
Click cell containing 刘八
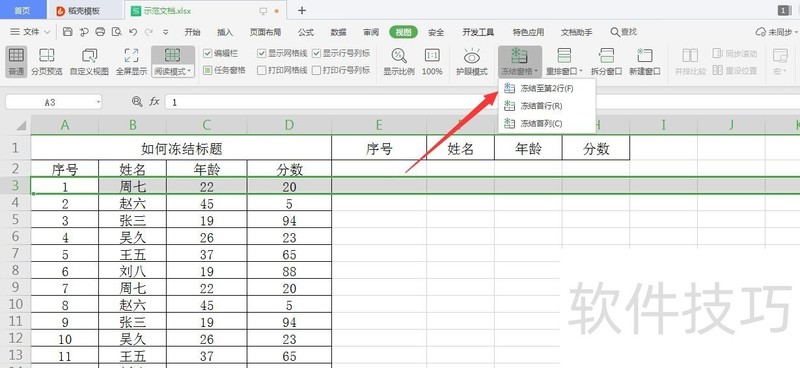click(133, 271)
